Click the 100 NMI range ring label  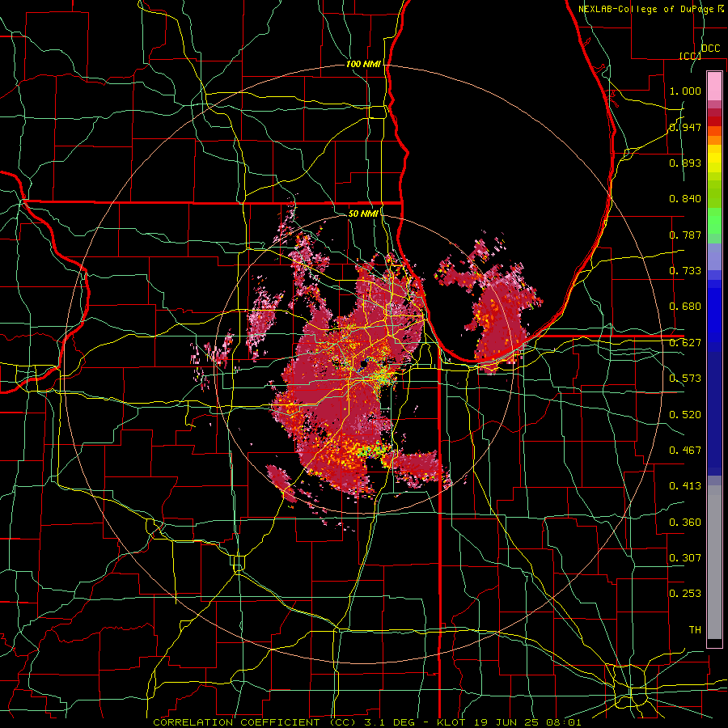click(x=363, y=64)
